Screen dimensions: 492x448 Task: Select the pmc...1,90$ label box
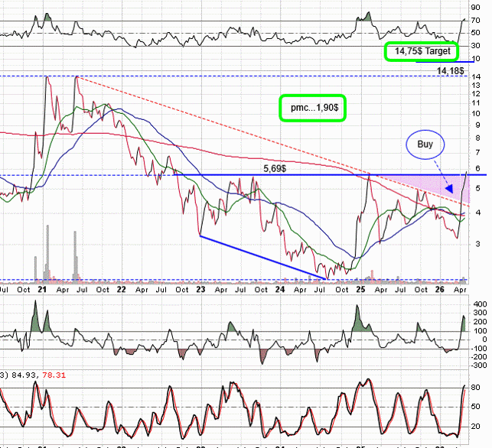(313, 108)
